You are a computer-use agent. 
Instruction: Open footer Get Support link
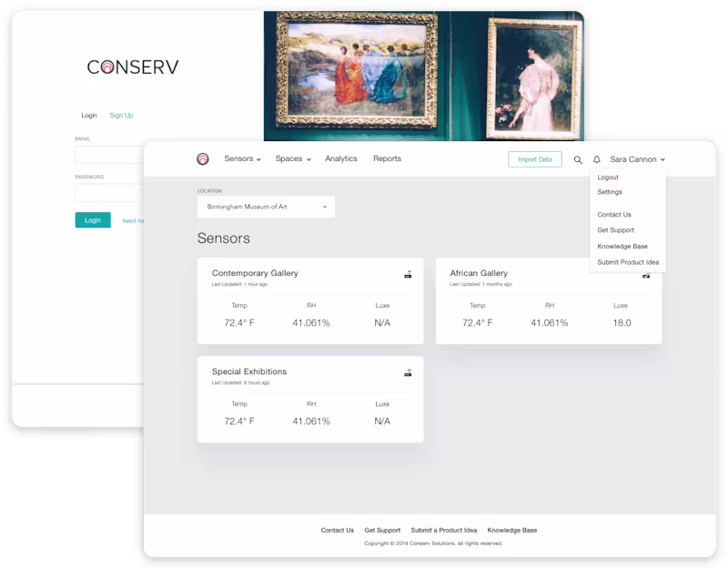pyautogui.click(x=382, y=530)
